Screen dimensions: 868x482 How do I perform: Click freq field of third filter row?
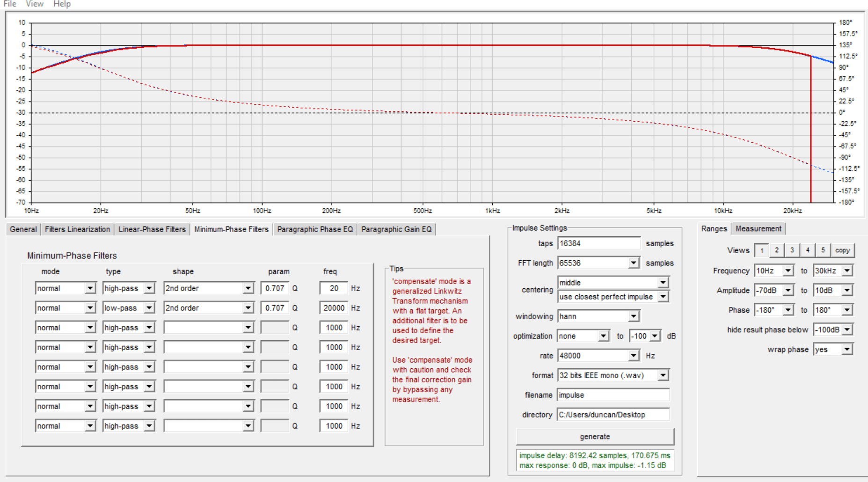point(334,328)
